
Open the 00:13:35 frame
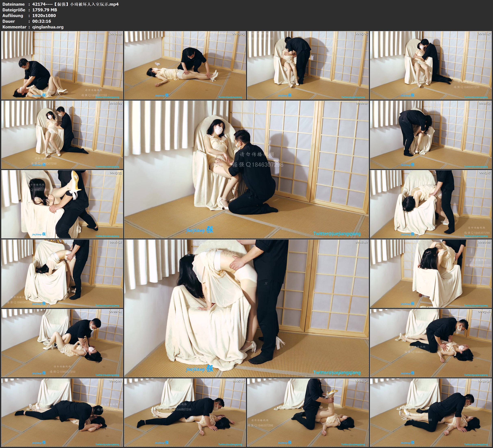point(62,204)
